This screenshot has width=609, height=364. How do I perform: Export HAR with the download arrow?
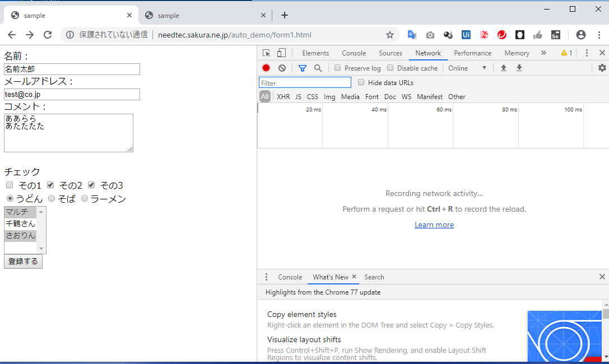(519, 68)
